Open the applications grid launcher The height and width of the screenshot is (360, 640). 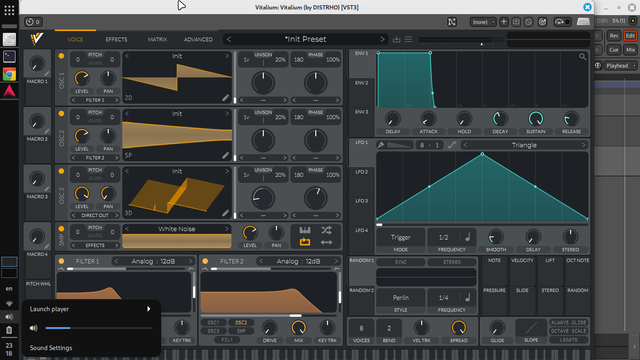(x=9, y=10)
